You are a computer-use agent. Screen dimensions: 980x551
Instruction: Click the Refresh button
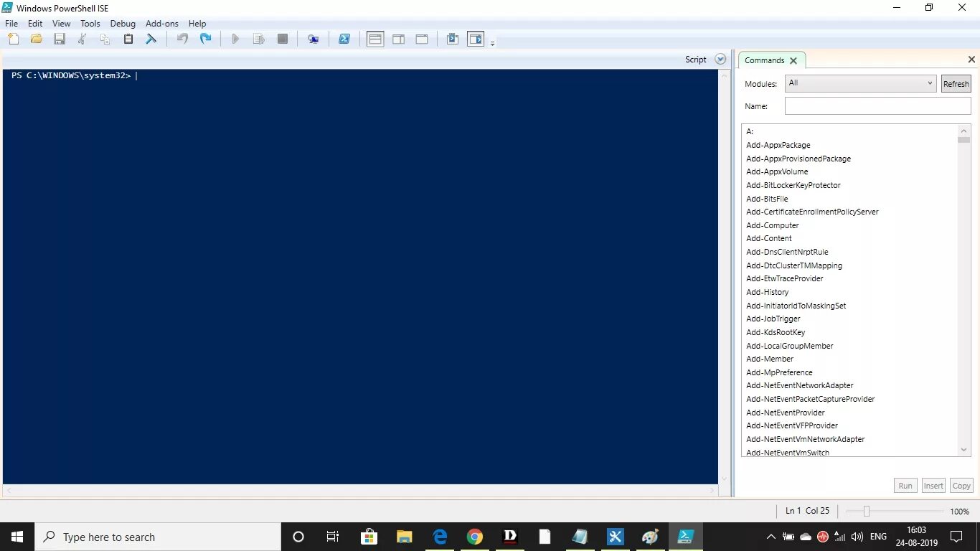pyautogui.click(x=956, y=84)
